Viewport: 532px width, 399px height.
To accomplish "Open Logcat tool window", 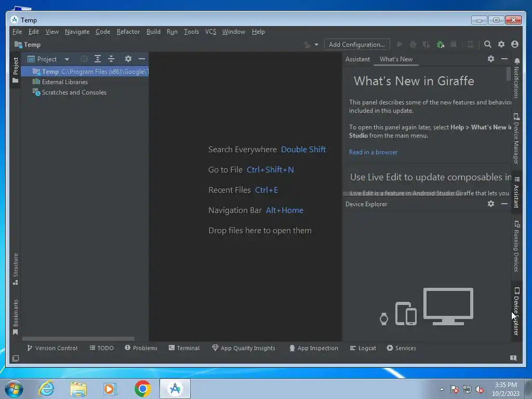I will pyautogui.click(x=363, y=348).
